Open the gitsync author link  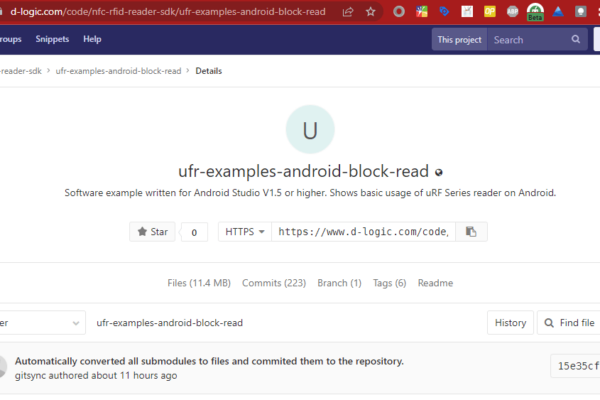(x=30, y=376)
